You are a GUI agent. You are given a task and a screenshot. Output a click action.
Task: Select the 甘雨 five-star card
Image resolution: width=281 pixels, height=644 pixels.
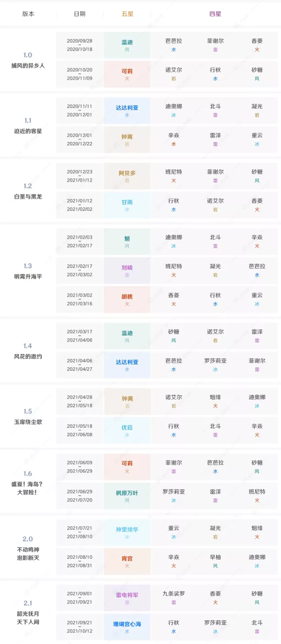127,205
